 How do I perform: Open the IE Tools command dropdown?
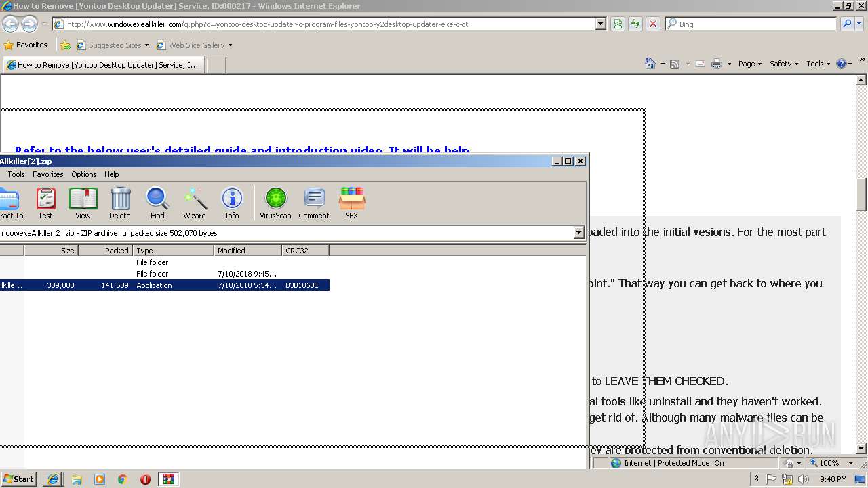pos(818,64)
